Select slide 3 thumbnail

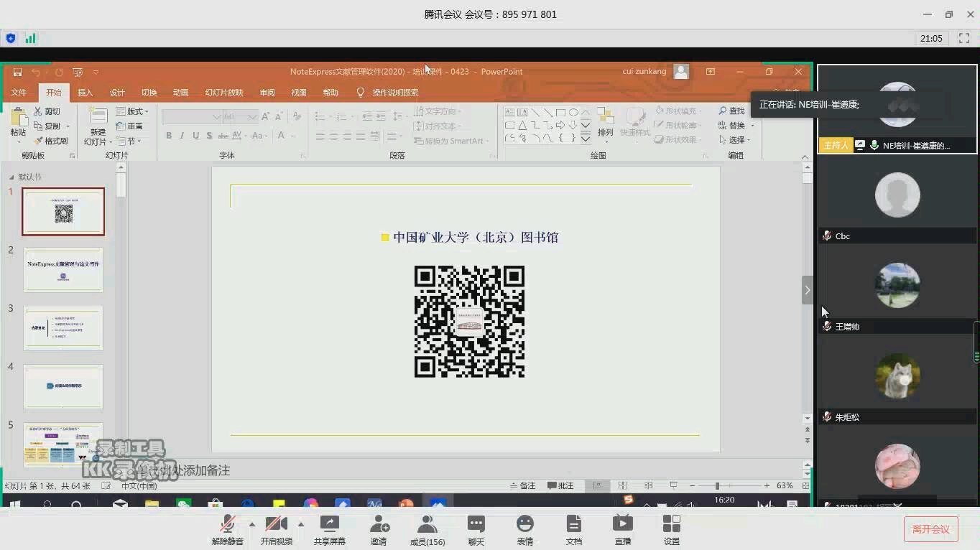pos(63,328)
